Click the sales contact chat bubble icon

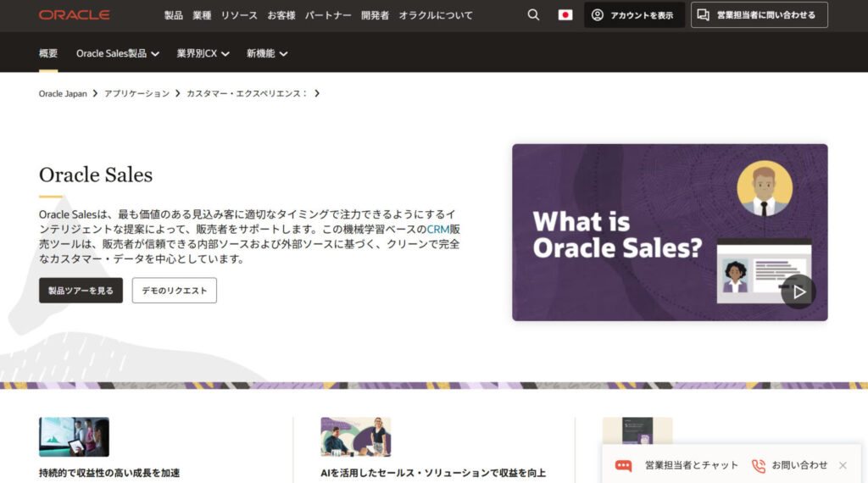[x=703, y=15]
